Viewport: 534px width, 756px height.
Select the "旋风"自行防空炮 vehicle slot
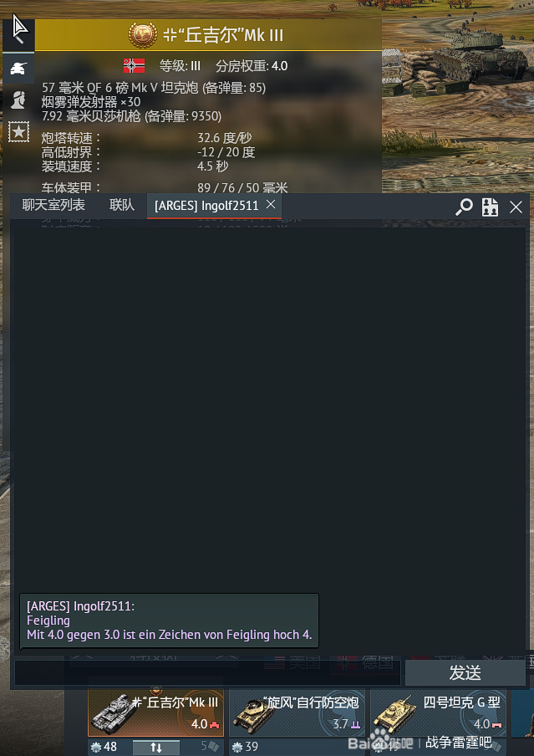point(297,714)
